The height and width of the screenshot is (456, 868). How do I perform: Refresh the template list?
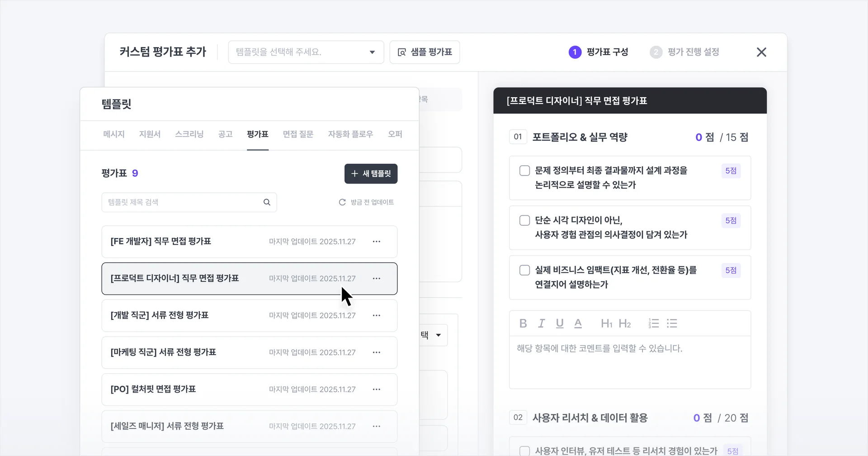[x=342, y=202]
